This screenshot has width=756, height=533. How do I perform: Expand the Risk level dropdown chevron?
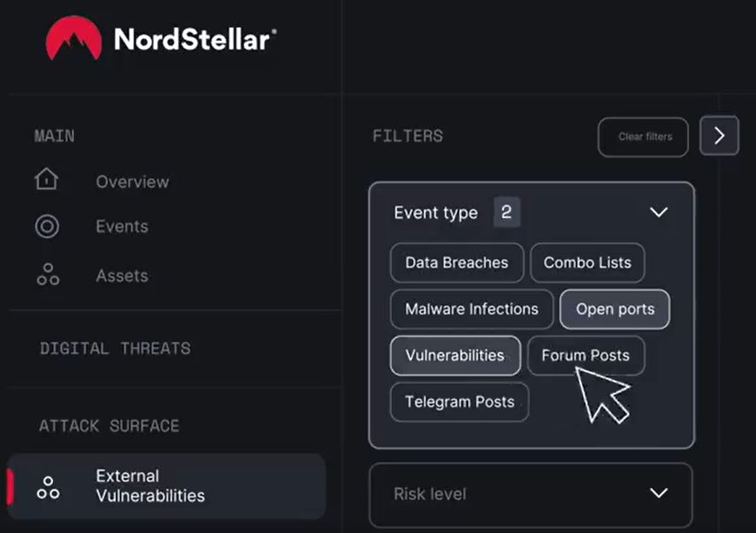659,492
